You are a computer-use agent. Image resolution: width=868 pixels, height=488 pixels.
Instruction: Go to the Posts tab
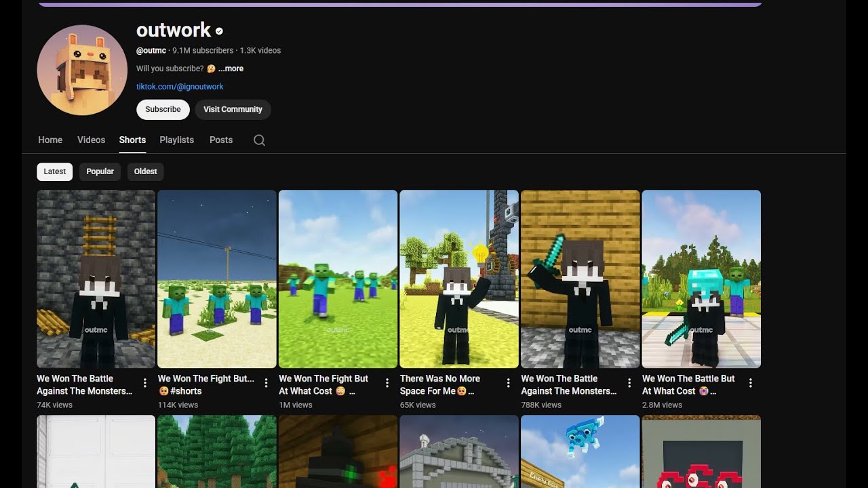221,140
